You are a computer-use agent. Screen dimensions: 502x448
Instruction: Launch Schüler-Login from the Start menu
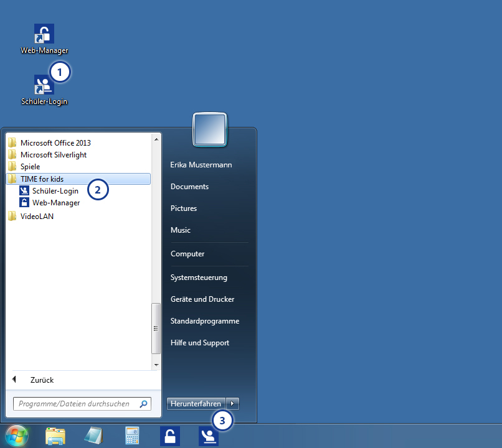55,191
